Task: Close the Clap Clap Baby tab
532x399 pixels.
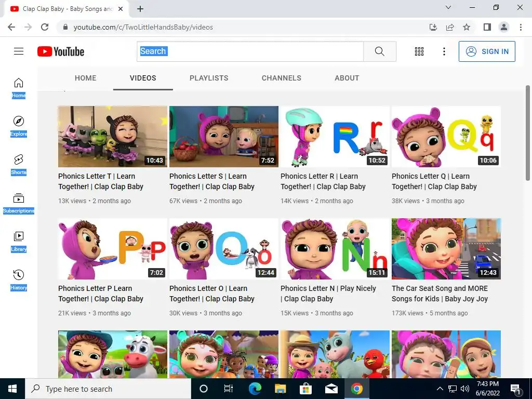Action: coord(121,9)
